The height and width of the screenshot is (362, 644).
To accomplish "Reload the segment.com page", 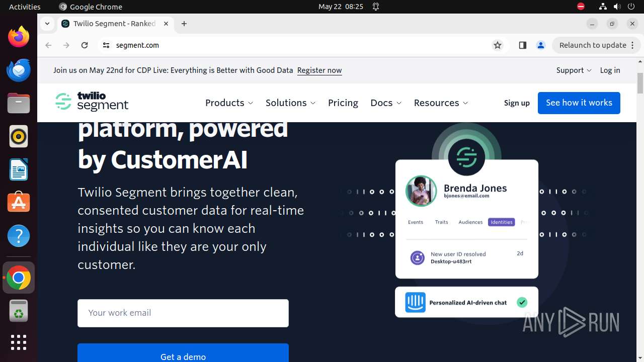I will point(85,45).
